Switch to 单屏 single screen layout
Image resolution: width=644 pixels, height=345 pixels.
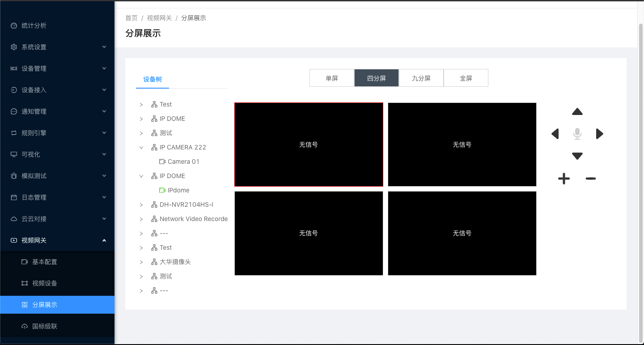click(x=332, y=78)
